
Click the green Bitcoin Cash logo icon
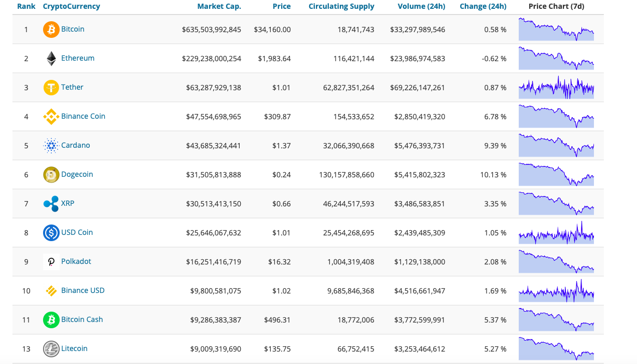(51, 320)
